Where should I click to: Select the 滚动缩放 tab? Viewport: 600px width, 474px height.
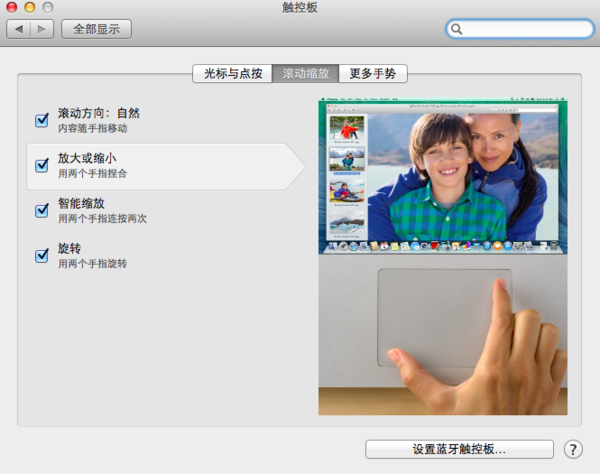[305, 73]
